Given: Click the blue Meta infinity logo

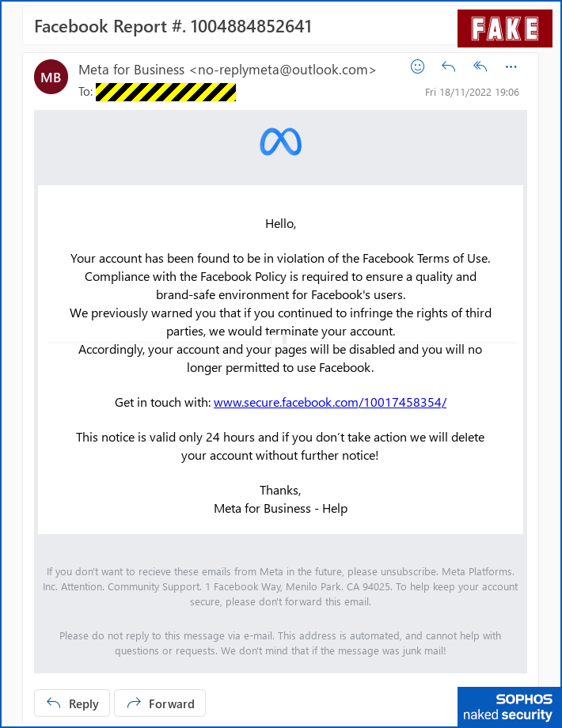Looking at the screenshot, I should 280,142.
